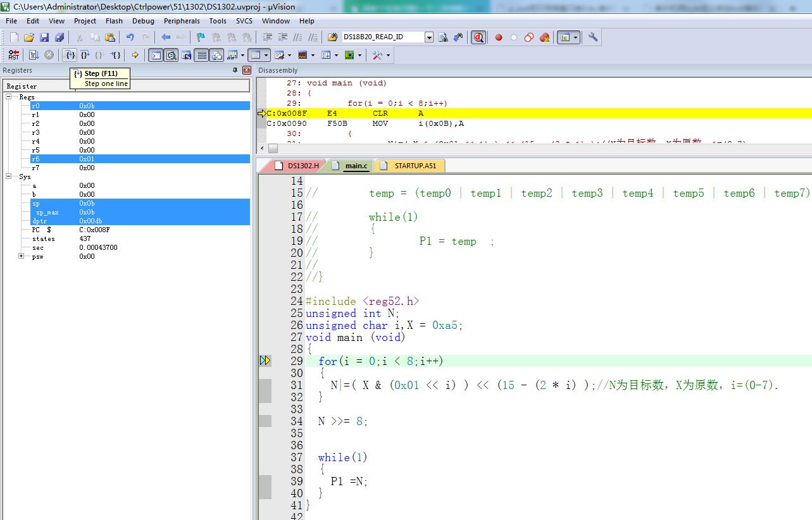Select the states 437 row
Image resolution: width=812 pixels, height=520 pixels.
[x=140, y=238]
